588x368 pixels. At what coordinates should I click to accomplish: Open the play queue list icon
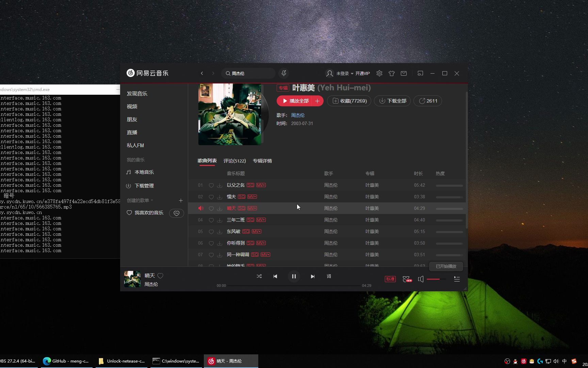point(457,279)
